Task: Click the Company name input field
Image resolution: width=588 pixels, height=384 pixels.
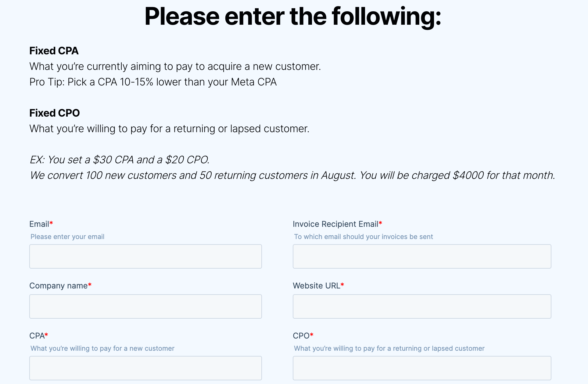Action: [x=145, y=306]
